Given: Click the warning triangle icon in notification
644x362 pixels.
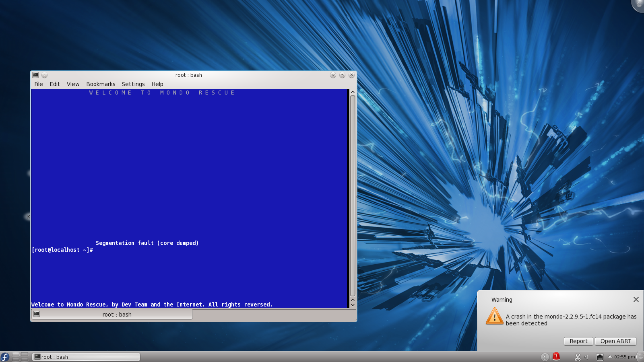Looking at the screenshot, I should point(494,316).
